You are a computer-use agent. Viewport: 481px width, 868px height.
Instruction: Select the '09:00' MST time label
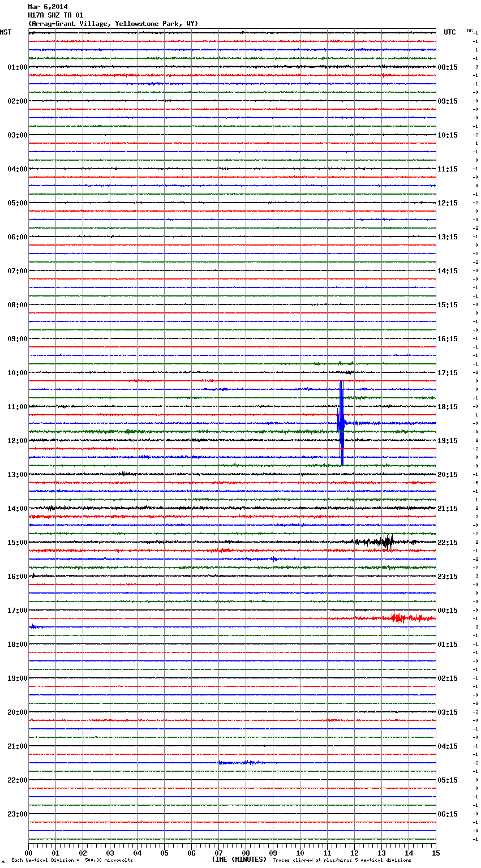pyautogui.click(x=18, y=339)
